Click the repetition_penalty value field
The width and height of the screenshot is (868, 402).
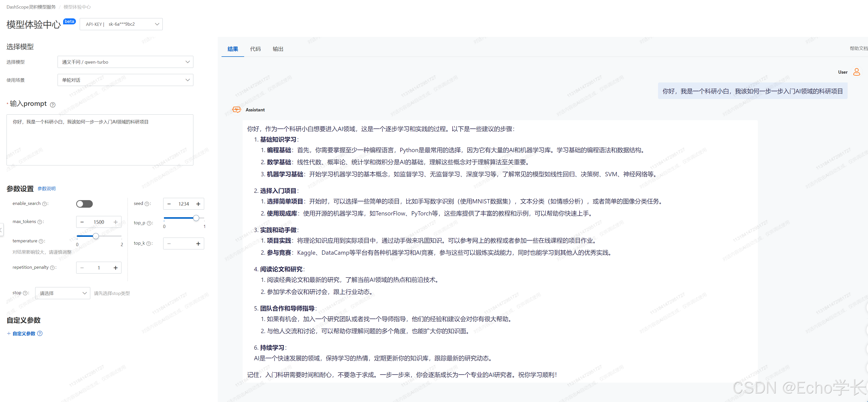pyautogui.click(x=99, y=267)
